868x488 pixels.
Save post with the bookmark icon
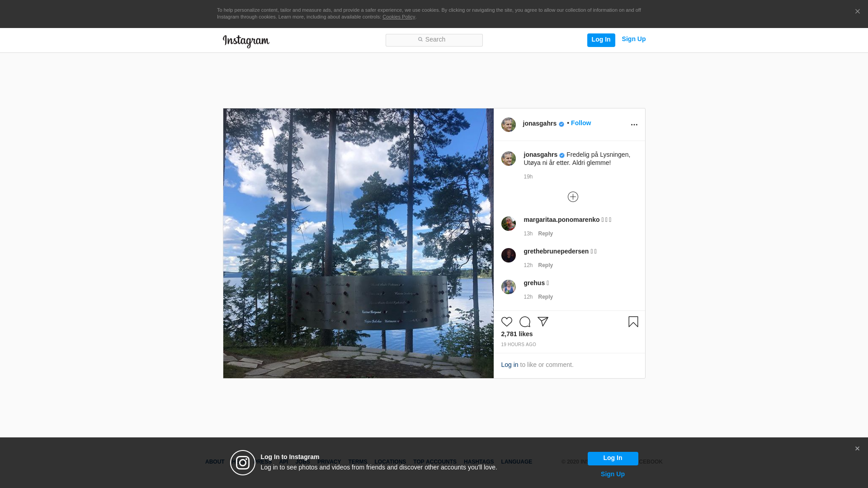click(x=633, y=322)
